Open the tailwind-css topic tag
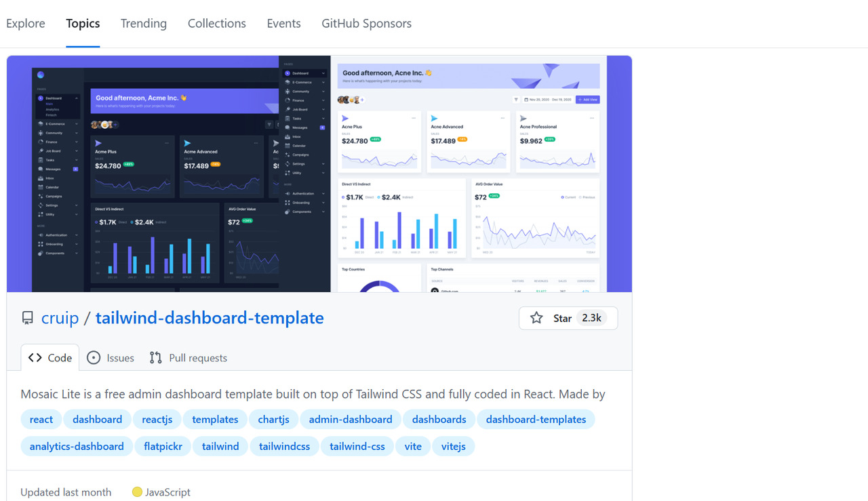 point(357,446)
